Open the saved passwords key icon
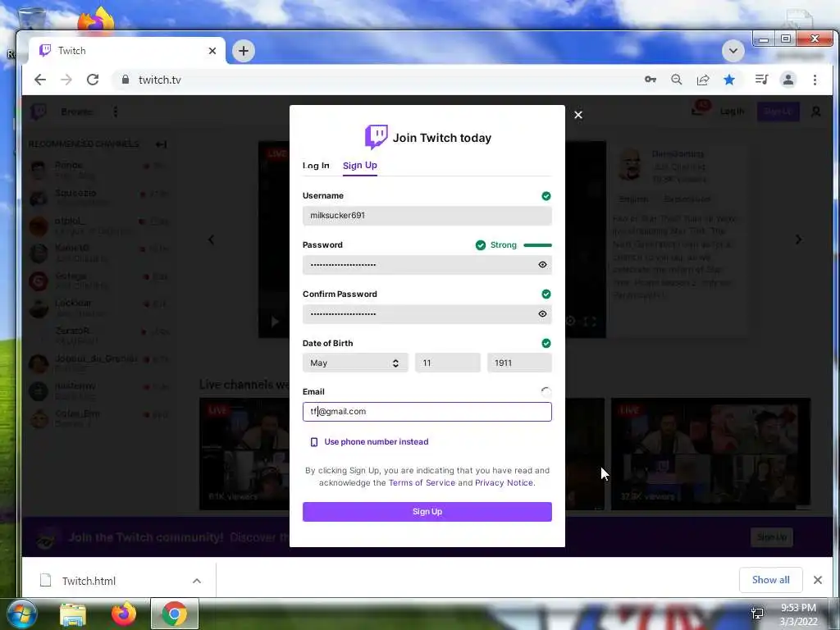The image size is (840, 630). coord(650,80)
